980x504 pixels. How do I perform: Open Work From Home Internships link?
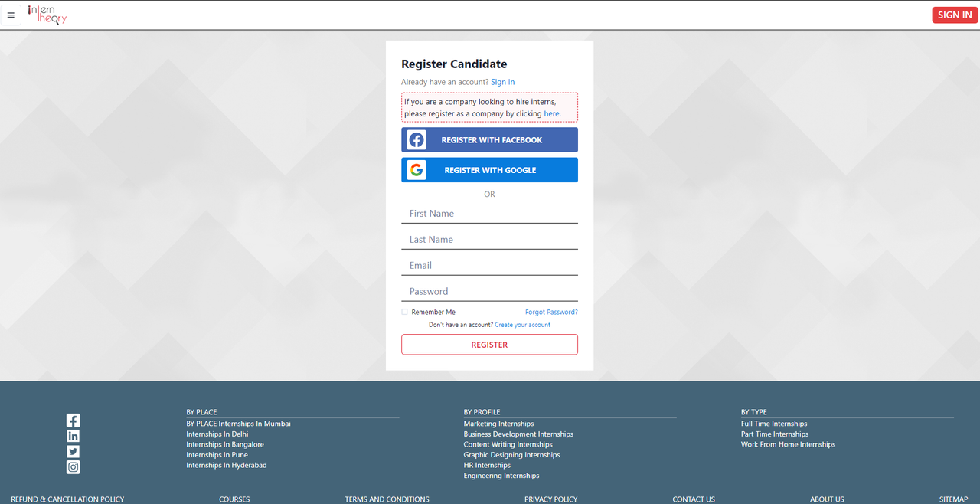tap(788, 444)
